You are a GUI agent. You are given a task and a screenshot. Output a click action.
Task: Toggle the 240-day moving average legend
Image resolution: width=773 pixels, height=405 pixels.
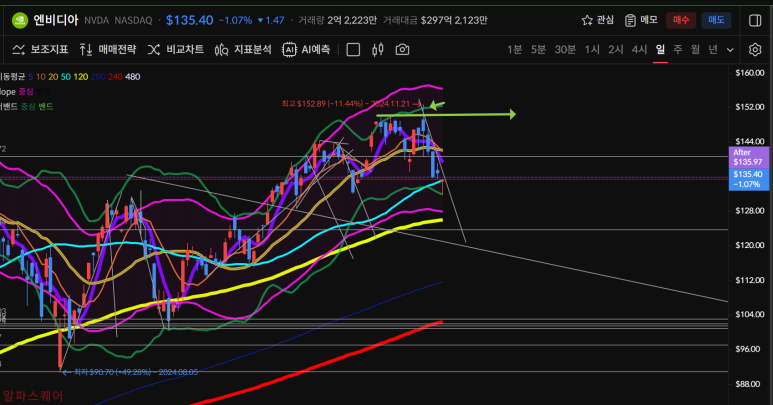click(x=115, y=77)
